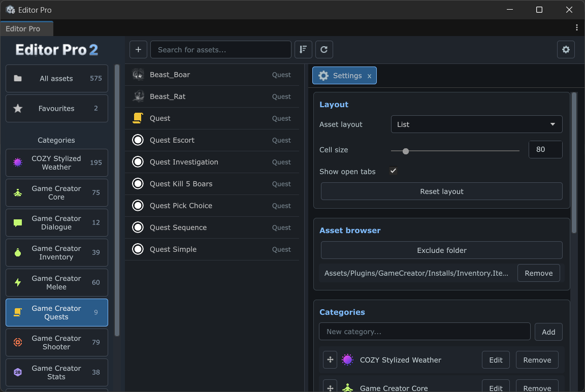Close the Settings tab with x
Screen dimensions: 585x392
tap(369, 76)
